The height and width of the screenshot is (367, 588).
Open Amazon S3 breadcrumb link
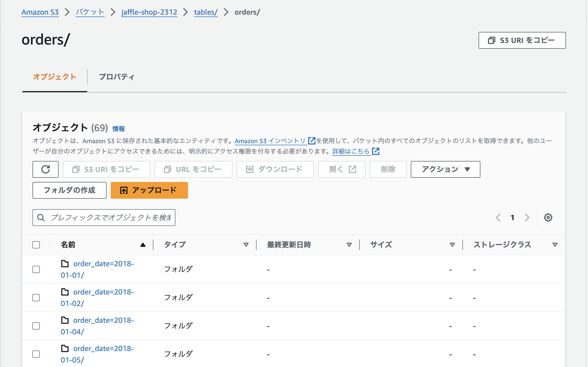click(40, 12)
